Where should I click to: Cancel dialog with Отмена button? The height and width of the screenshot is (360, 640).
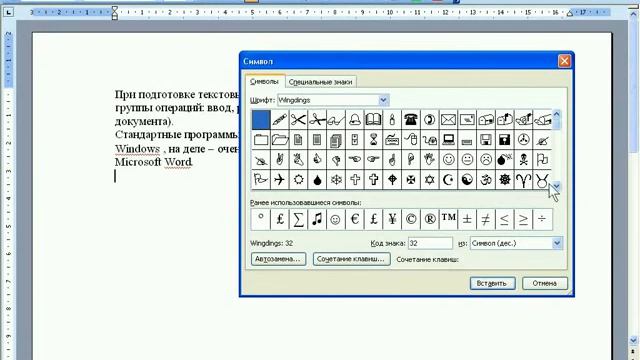(x=545, y=283)
